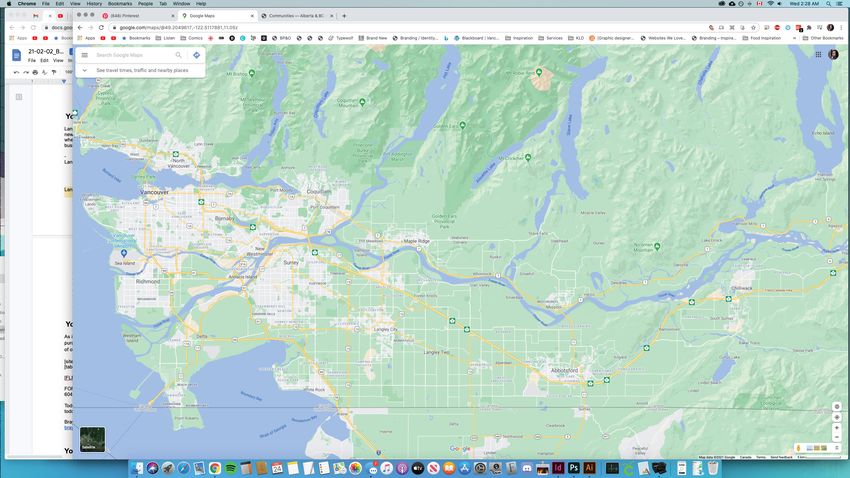Open the Comics bookmarks folder
850x478 pixels.
click(191, 38)
